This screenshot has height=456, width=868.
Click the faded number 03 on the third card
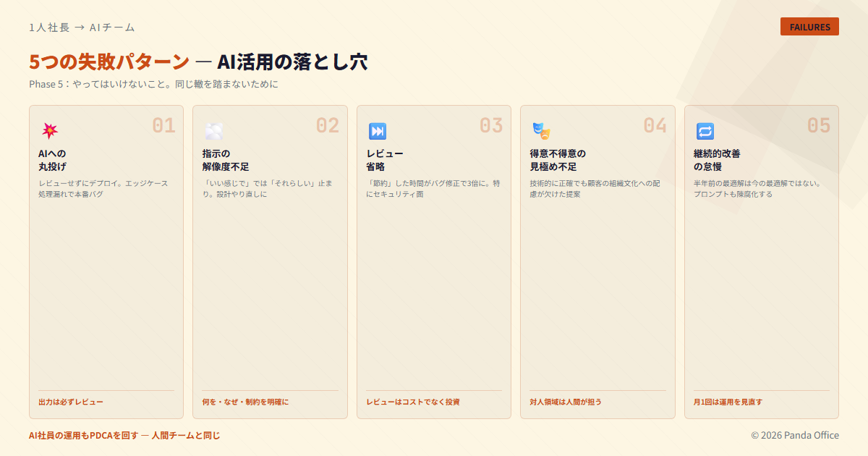coord(490,125)
